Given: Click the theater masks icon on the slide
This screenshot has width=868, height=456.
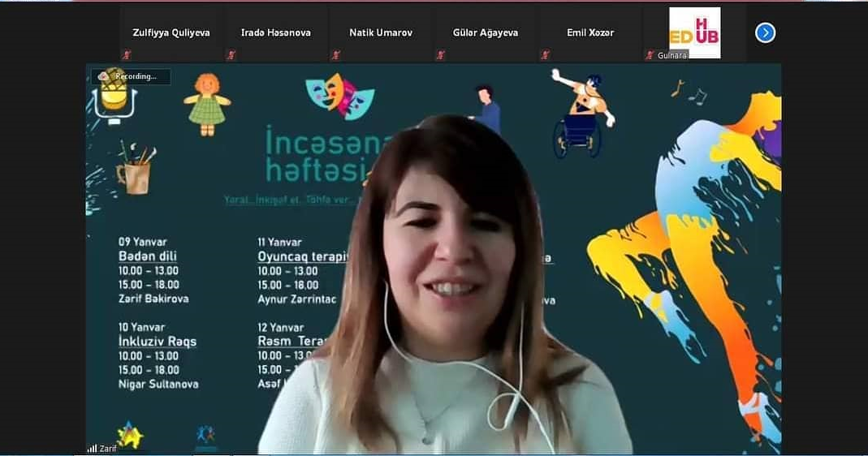Looking at the screenshot, I should coord(339,95).
